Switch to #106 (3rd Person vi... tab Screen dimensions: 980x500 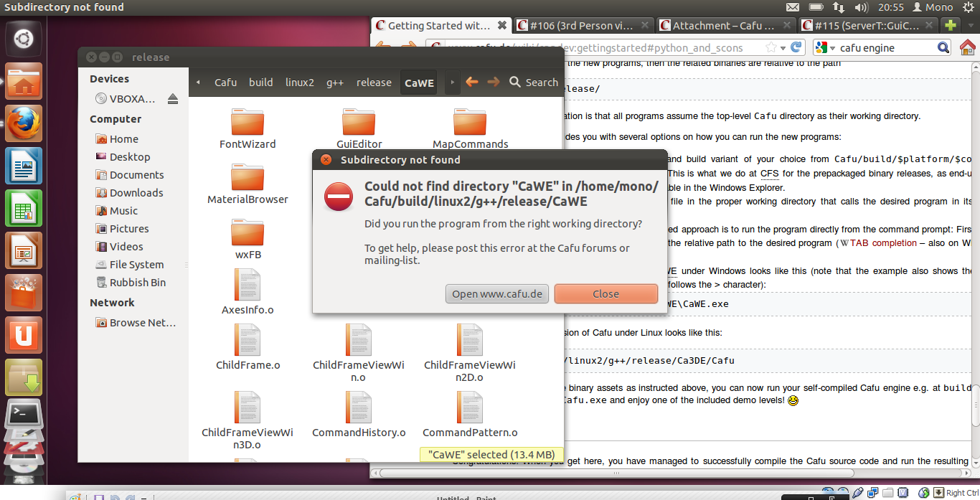pos(583,25)
